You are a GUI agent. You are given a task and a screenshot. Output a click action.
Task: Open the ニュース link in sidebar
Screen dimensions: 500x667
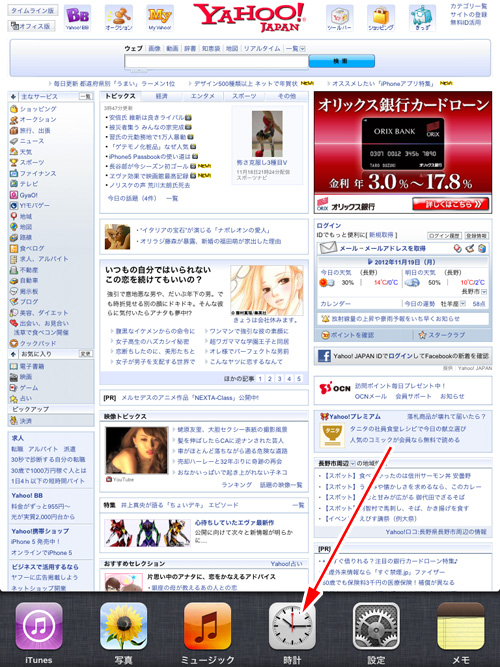31,141
